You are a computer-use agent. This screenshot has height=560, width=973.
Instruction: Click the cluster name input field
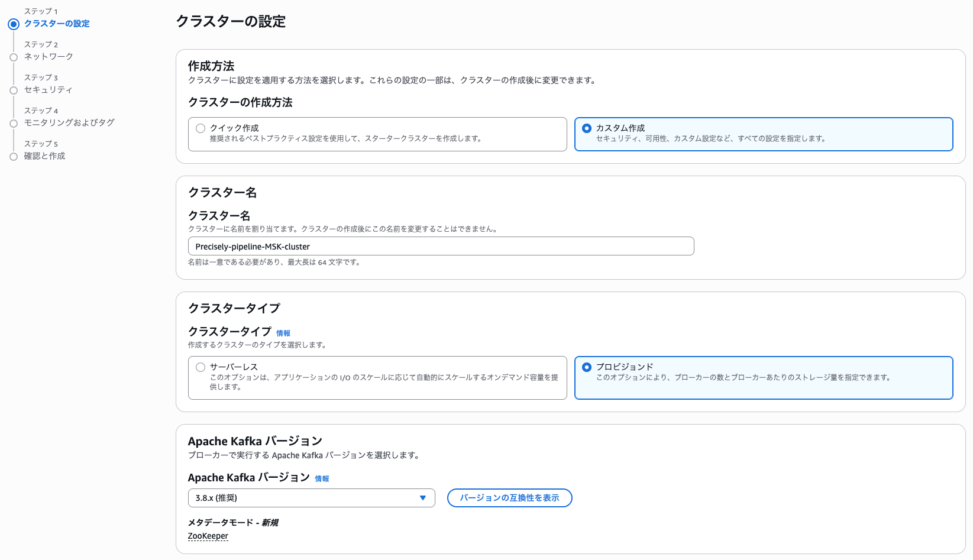[441, 247]
